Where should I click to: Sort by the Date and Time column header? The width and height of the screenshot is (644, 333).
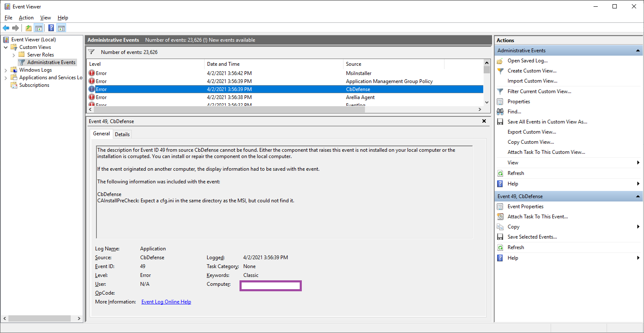274,64
